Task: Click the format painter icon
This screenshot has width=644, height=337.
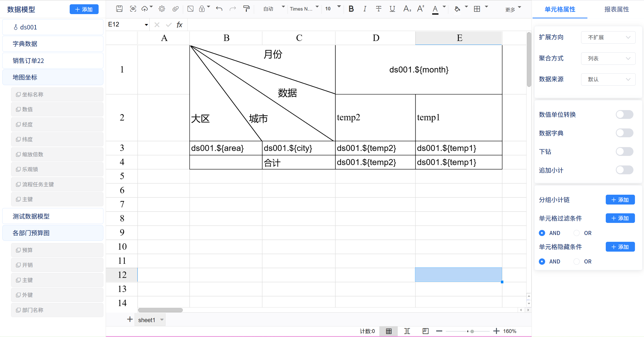Action: pos(246,9)
